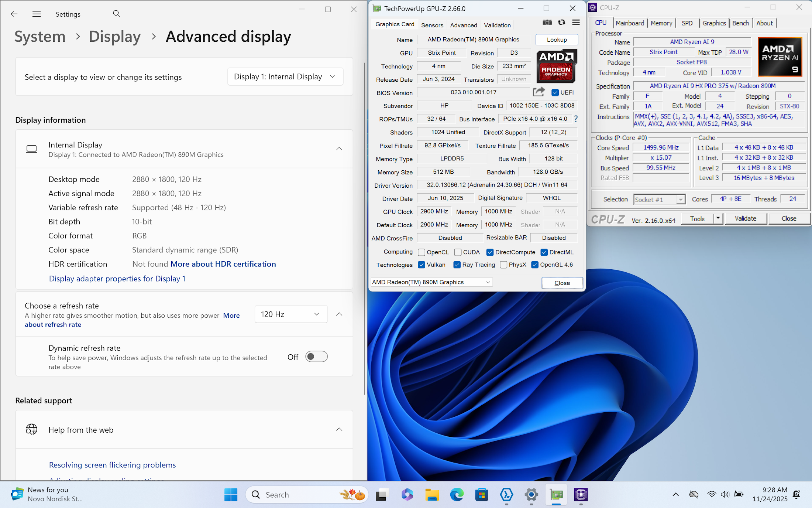Screen dimensions: 812x508
Task: Go back with the Settings back arrow
Action: coord(14,14)
